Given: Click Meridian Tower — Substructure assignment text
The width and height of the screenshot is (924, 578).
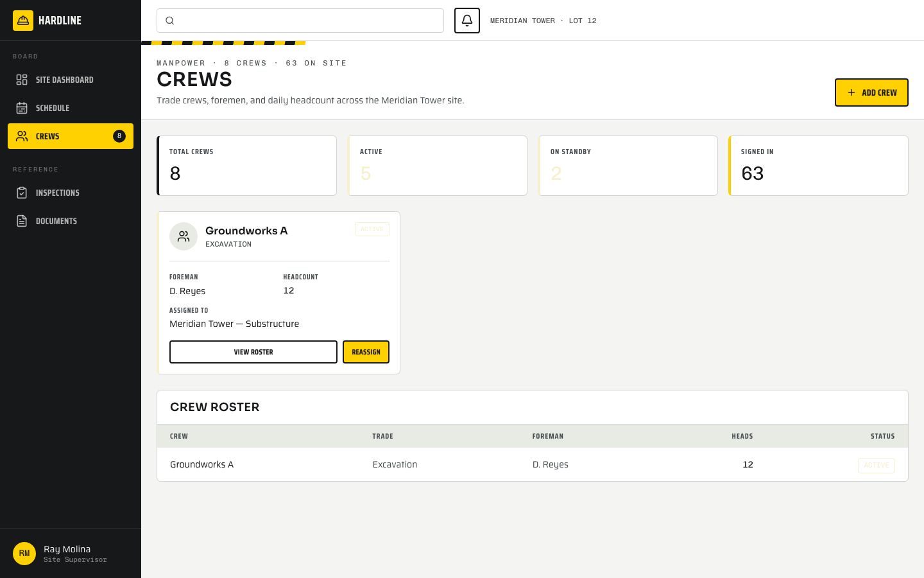Looking at the screenshot, I should (234, 324).
